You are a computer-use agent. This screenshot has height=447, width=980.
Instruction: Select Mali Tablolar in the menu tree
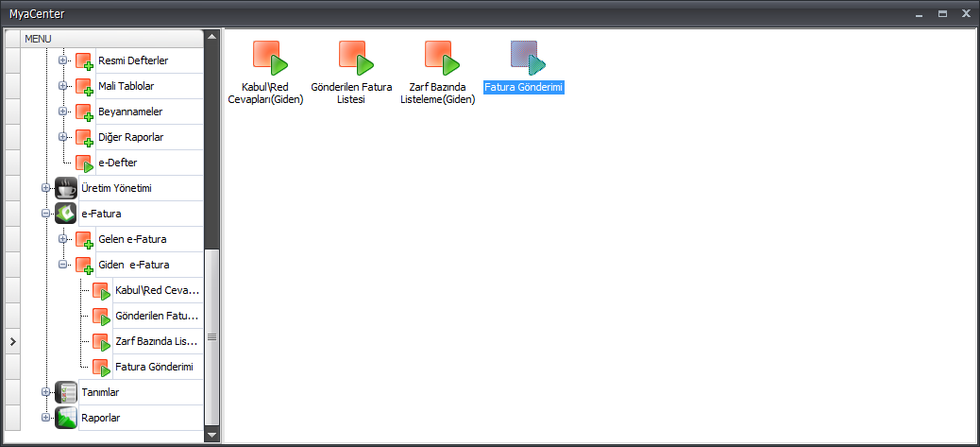127,86
